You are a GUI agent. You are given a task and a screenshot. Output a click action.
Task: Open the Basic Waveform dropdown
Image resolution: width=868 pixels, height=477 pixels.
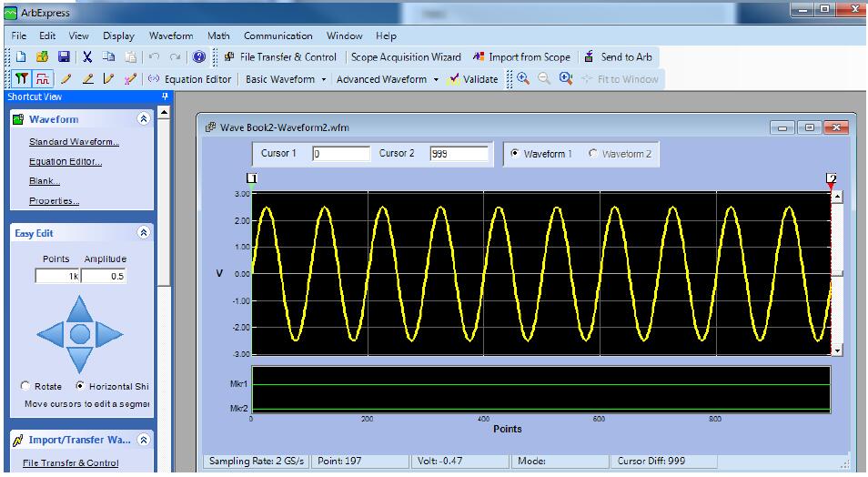tap(285, 79)
